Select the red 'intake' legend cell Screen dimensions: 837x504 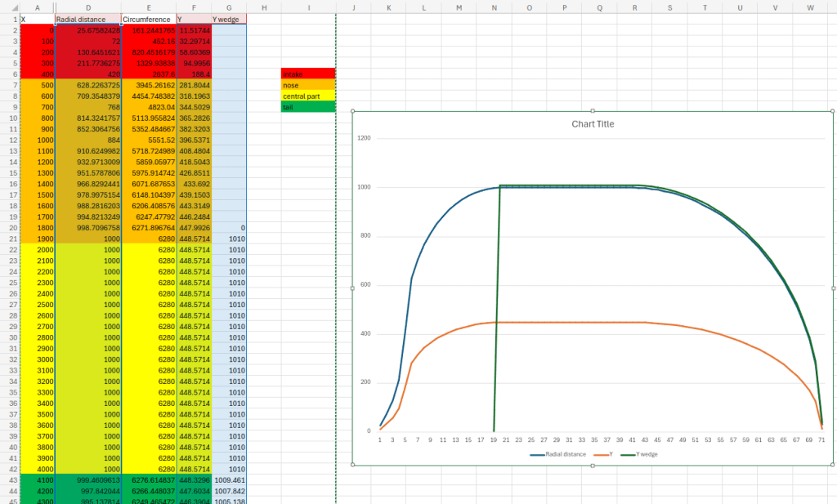point(307,74)
